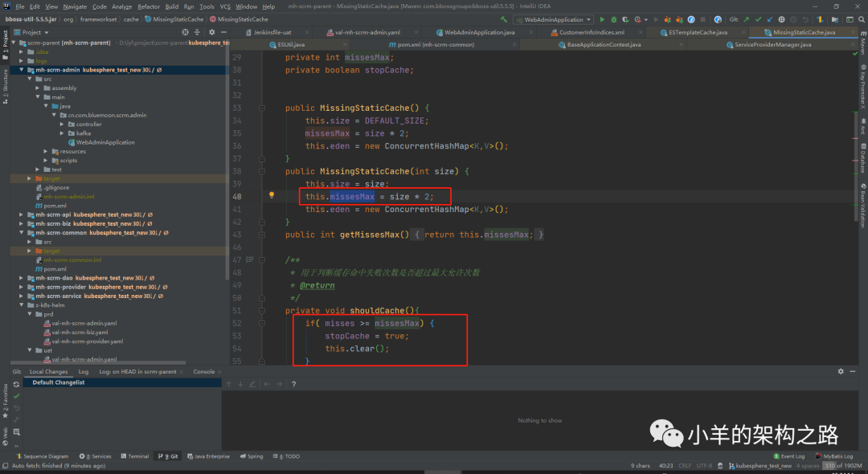Select WebAdminApplication class in project tree
868x474 pixels.
pyautogui.click(x=101, y=142)
